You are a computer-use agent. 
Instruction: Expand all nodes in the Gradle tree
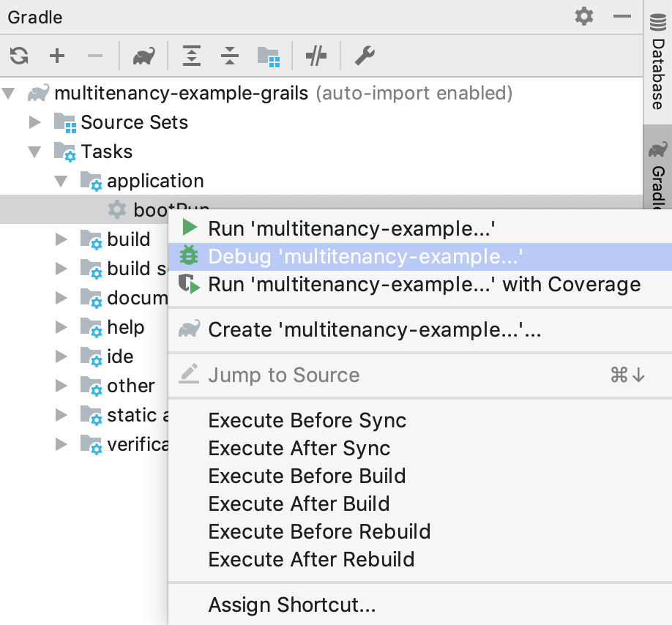pos(191,56)
